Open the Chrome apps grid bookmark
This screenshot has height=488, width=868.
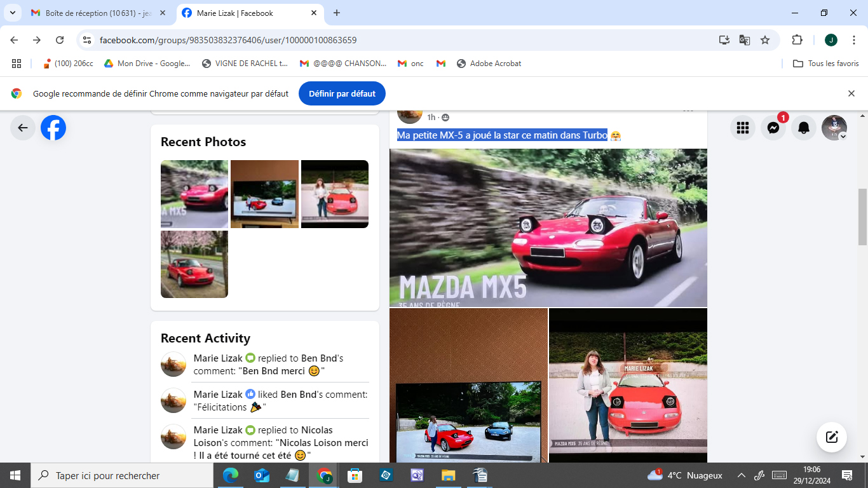pyautogui.click(x=17, y=64)
